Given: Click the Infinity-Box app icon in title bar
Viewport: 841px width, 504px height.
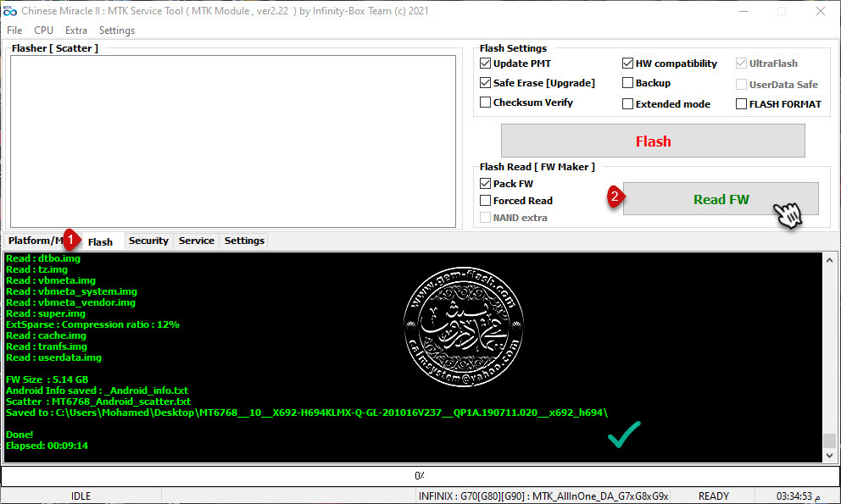Looking at the screenshot, I should click(10, 11).
